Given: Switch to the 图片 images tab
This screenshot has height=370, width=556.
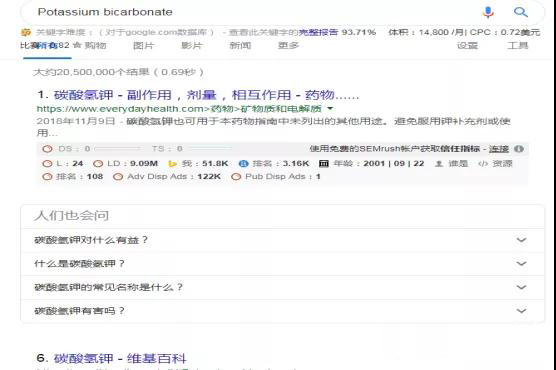Looking at the screenshot, I should [143, 45].
